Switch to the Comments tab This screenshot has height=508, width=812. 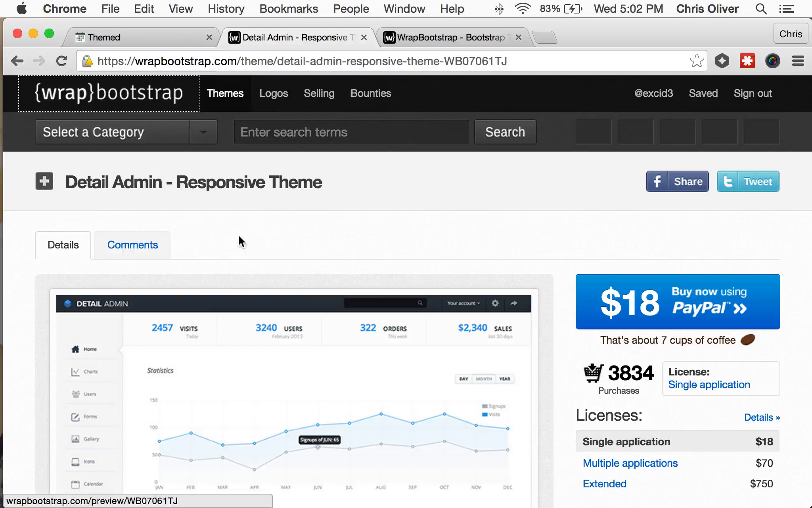(x=132, y=245)
